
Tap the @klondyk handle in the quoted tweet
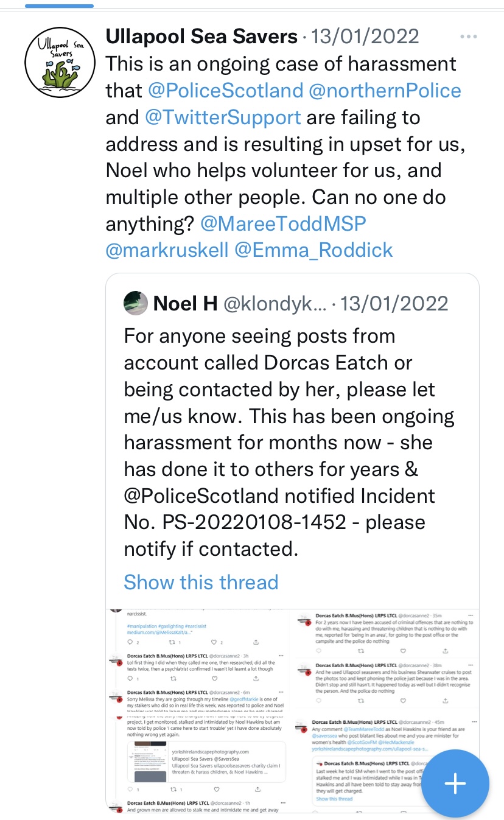[276, 303]
